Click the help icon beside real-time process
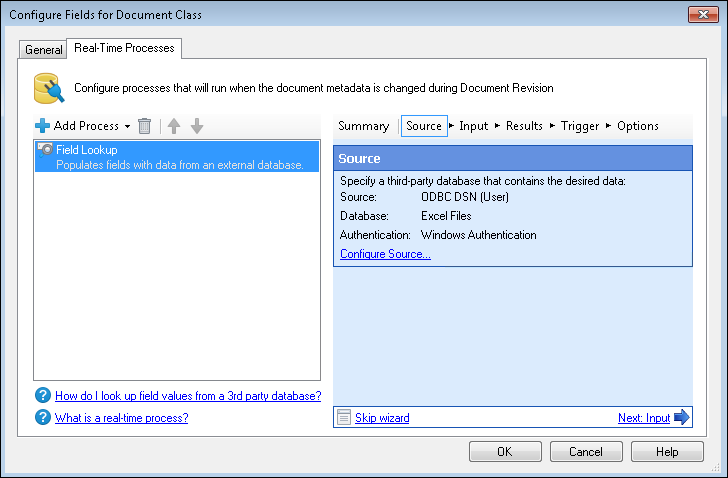728x478 pixels. [x=42, y=418]
